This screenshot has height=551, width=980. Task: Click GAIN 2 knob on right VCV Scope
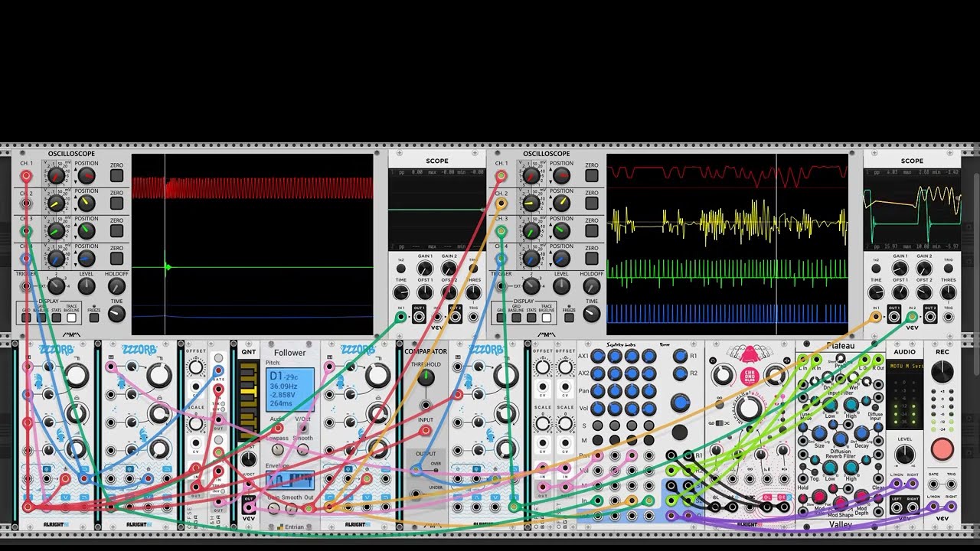point(924,269)
